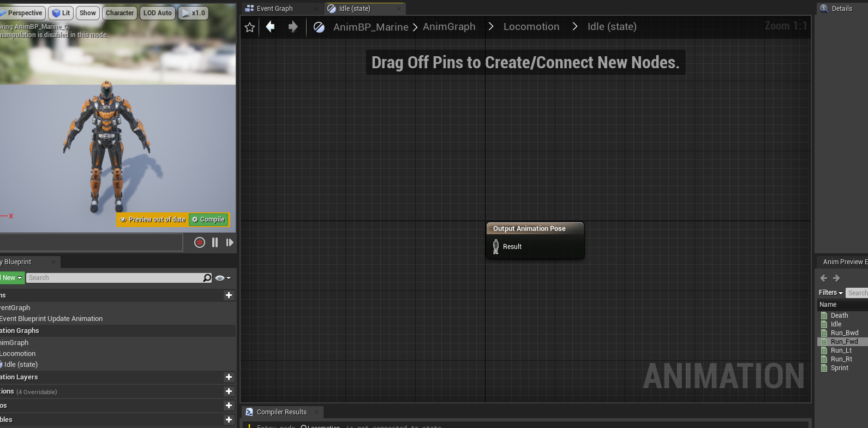Navigate back with the left arrow
This screenshot has height=428, width=868.
click(x=270, y=27)
